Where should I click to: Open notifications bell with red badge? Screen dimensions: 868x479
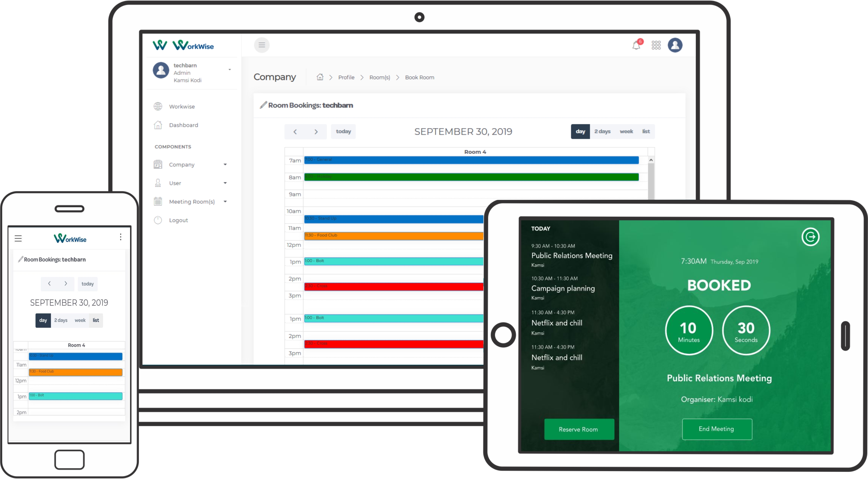(637, 45)
